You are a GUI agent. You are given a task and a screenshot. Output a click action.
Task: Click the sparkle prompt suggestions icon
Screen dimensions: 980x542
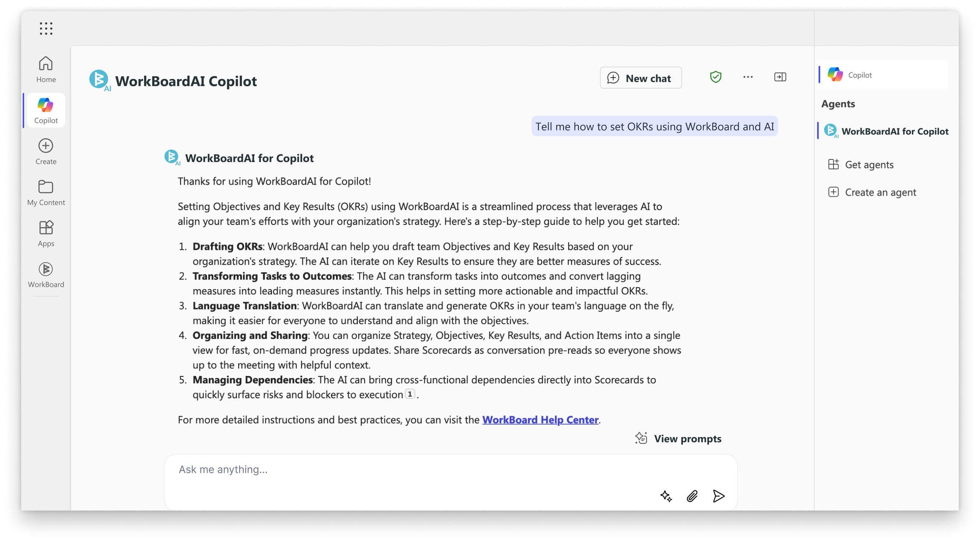[x=666, y=496]
